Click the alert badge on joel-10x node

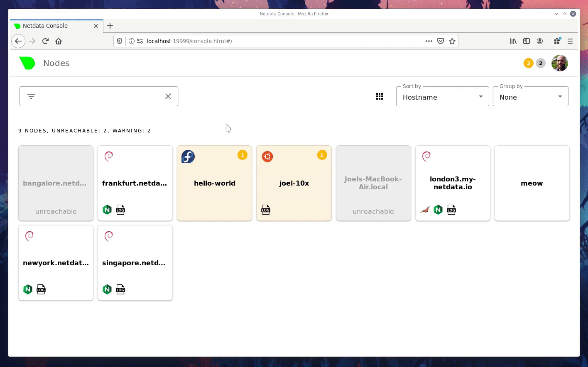tap(322, 155)
